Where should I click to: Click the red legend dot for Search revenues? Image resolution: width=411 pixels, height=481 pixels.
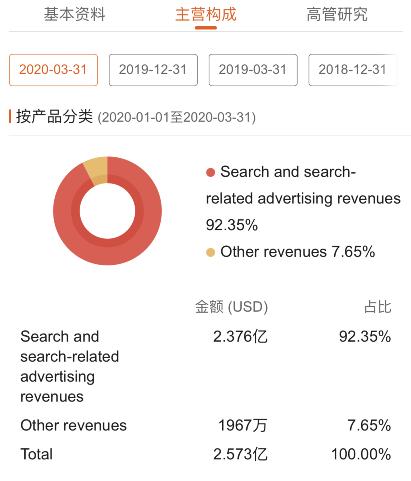click(x=211, y=172)
